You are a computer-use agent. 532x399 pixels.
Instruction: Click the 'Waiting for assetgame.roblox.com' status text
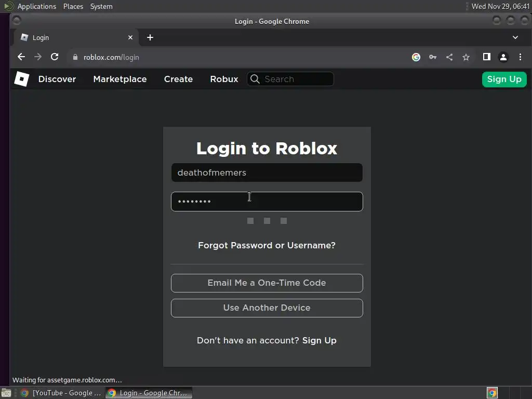(x=67, y=380)
